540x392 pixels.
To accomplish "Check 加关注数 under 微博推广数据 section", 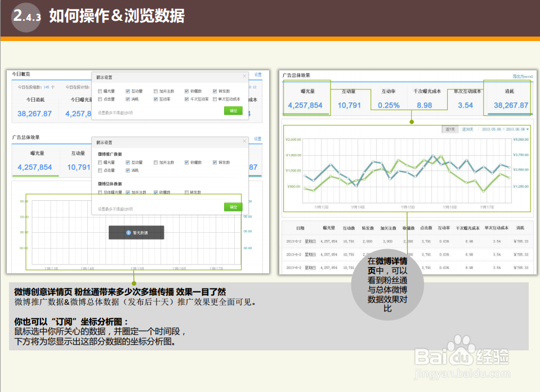I will (x=155, y=163).
